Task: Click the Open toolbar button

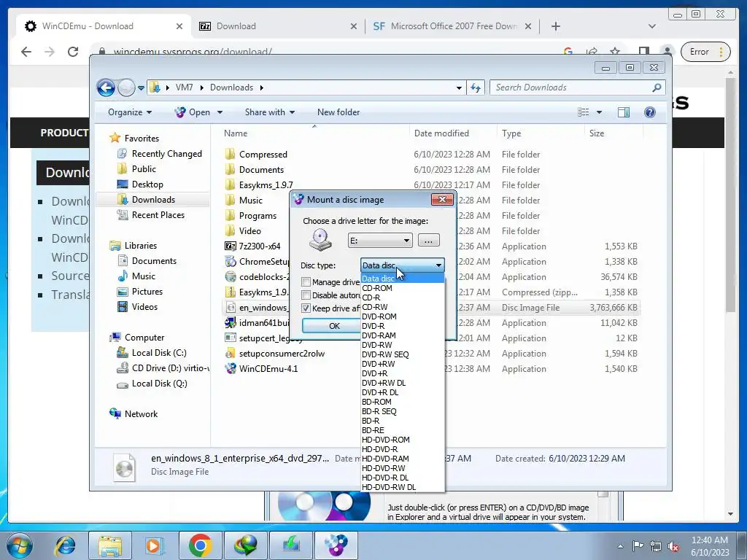Action: pos(193,112)
